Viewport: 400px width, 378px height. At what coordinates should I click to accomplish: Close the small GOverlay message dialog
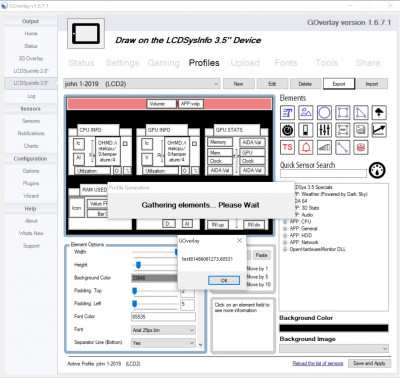coord(239,240)
